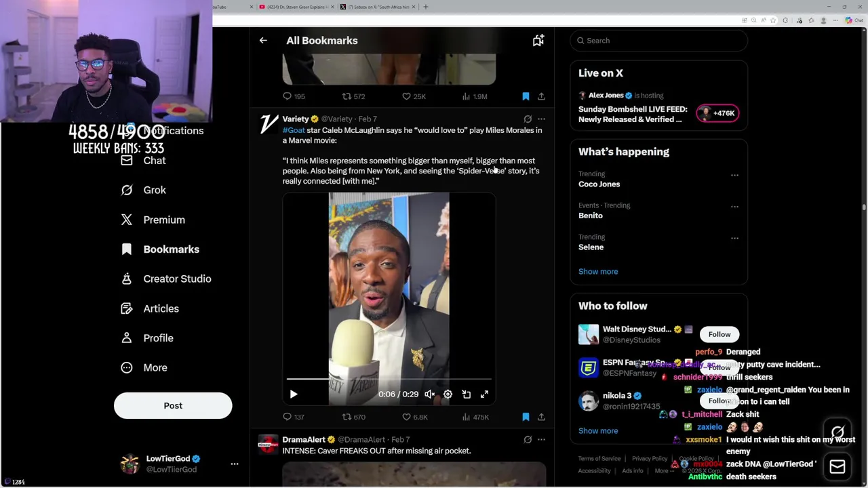The height and width of the screenshot is (488, 868).
Task: Open Messages envelope floating button
Action: click(x=837, y=466)
